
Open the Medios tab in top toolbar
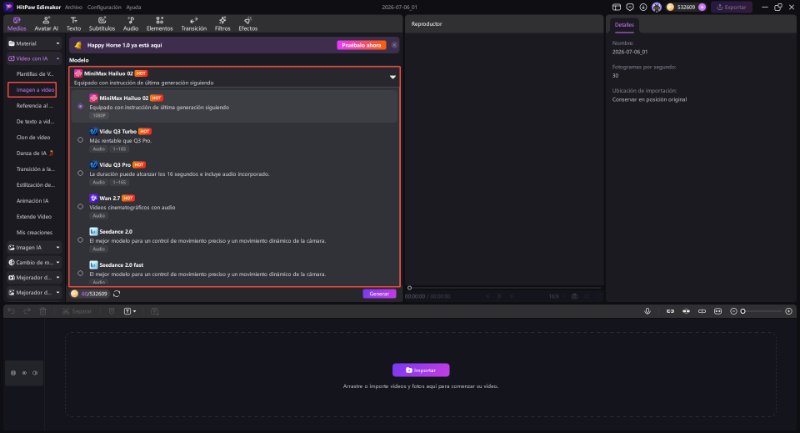tap(16, 24)
